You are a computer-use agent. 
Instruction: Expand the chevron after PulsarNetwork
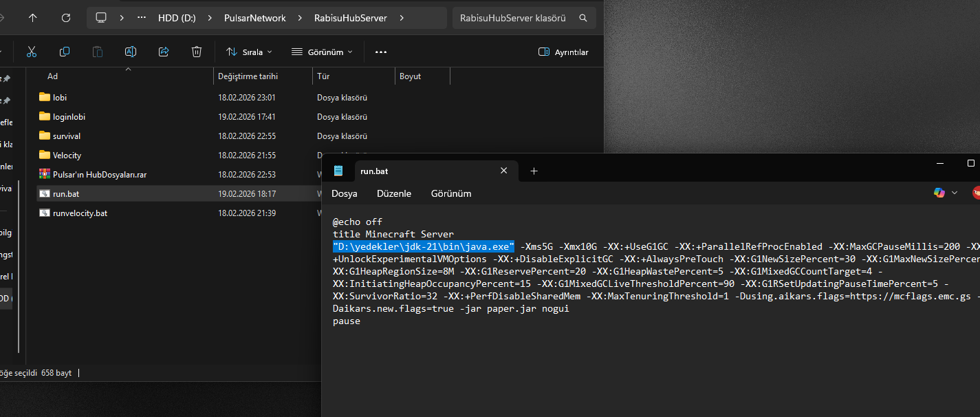(x=300, y=18)
